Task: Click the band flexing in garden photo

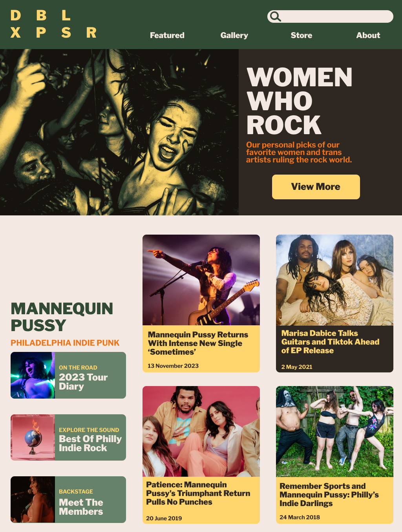Action: click(x=334, y=432)
